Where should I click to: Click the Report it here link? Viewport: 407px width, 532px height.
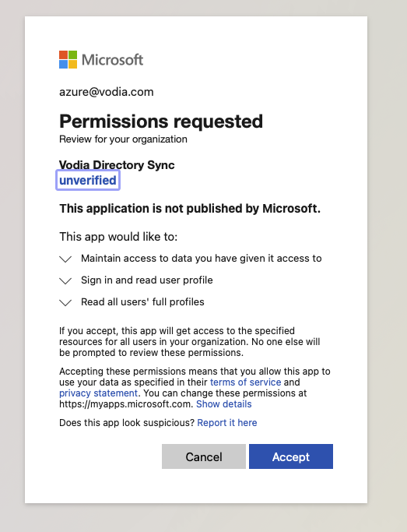(227, 423)
